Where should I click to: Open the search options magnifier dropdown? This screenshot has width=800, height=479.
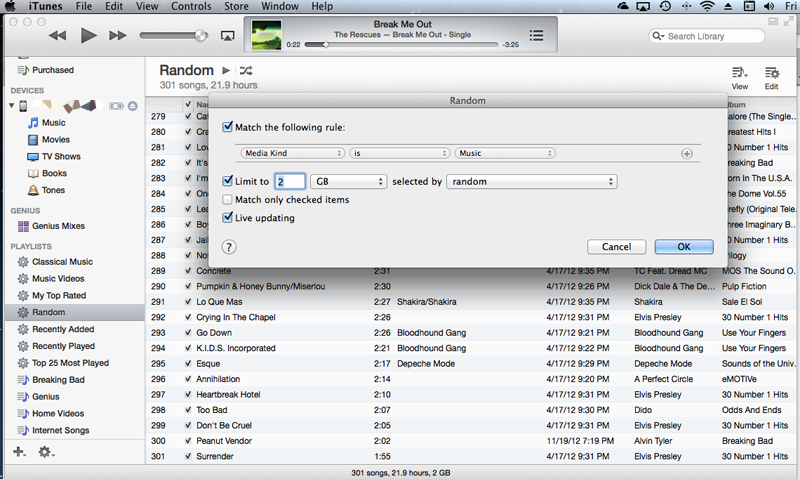[658, 36]
